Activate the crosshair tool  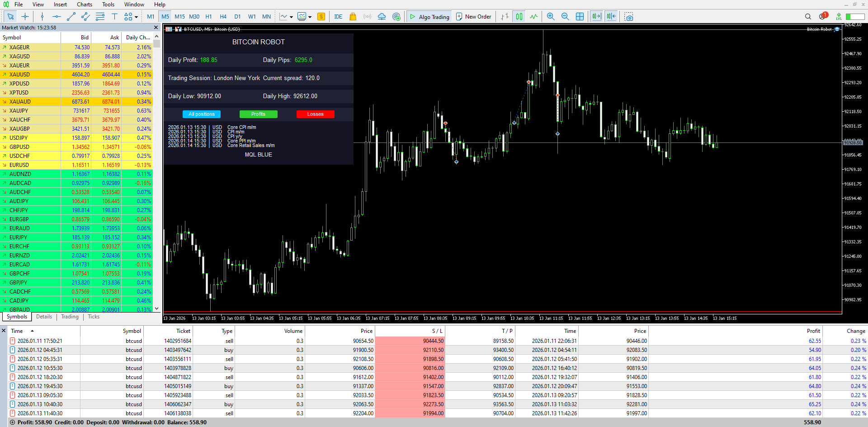tap(25, 17)
